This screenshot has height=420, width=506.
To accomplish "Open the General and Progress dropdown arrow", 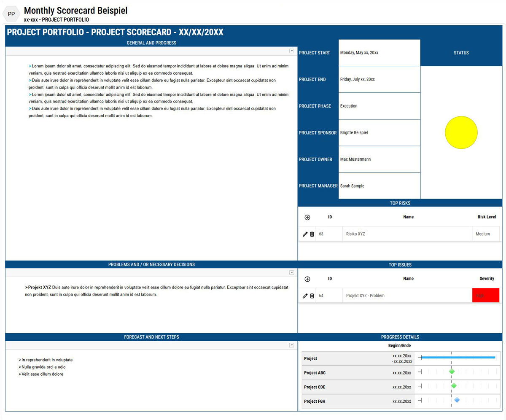I will (291, 51).
